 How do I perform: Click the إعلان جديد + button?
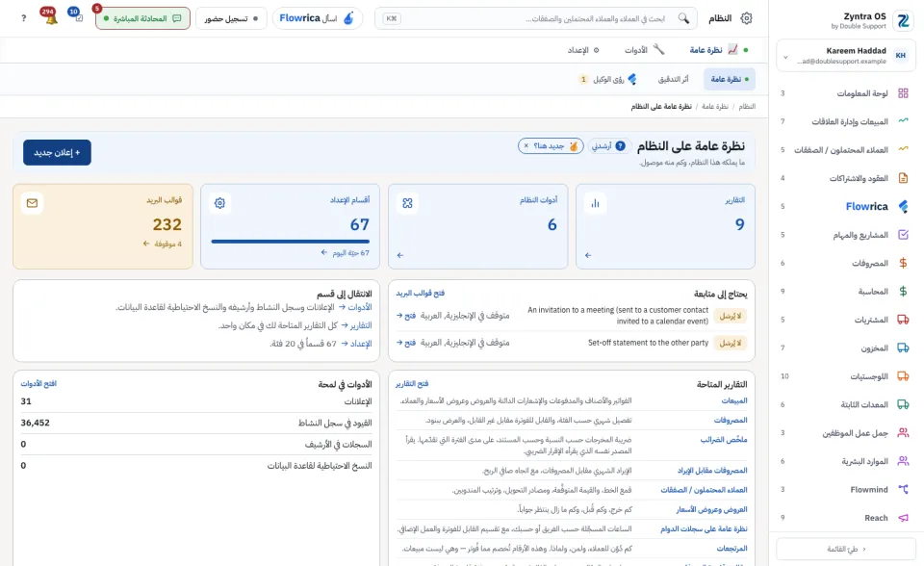coord(57,153)
